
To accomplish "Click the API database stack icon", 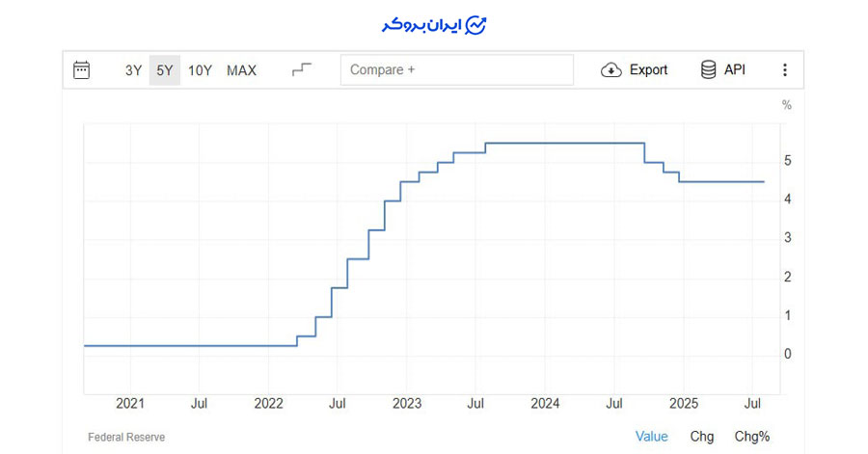I will pyautogui.click(x=708, y=69).
